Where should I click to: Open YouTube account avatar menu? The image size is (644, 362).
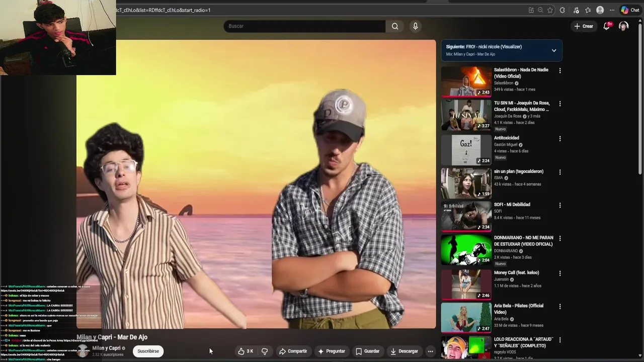tap(623, 26)
